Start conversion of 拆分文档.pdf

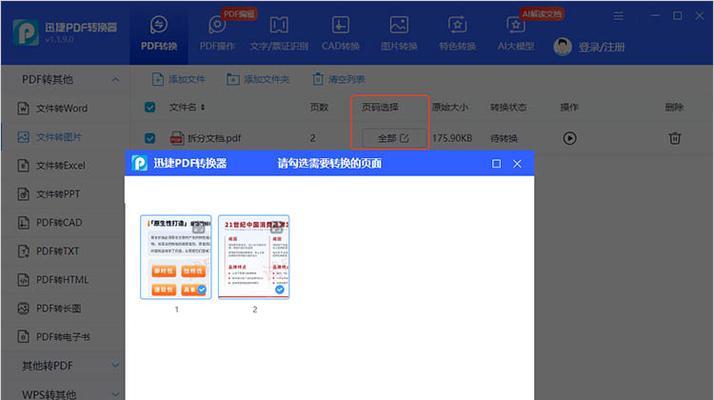569,138
